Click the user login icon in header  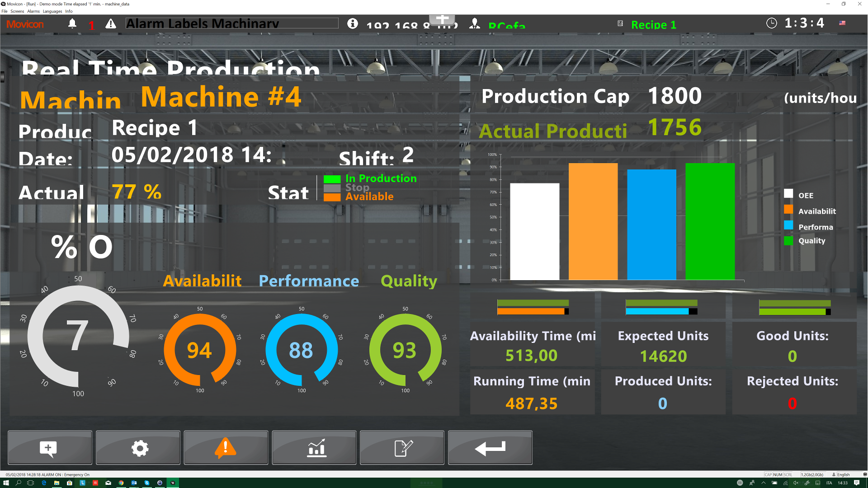[475, 23]
